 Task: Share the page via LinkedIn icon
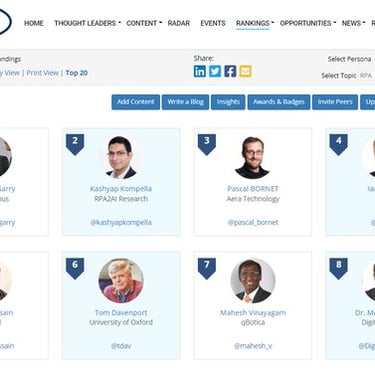pos(200,71)
